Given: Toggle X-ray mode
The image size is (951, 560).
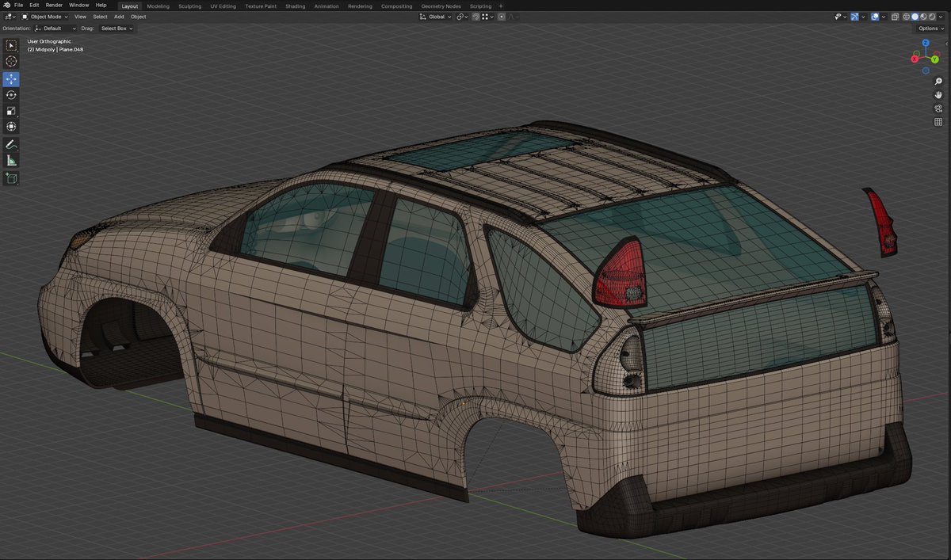Looking at the screenshot, I should [x=895, y=17].
